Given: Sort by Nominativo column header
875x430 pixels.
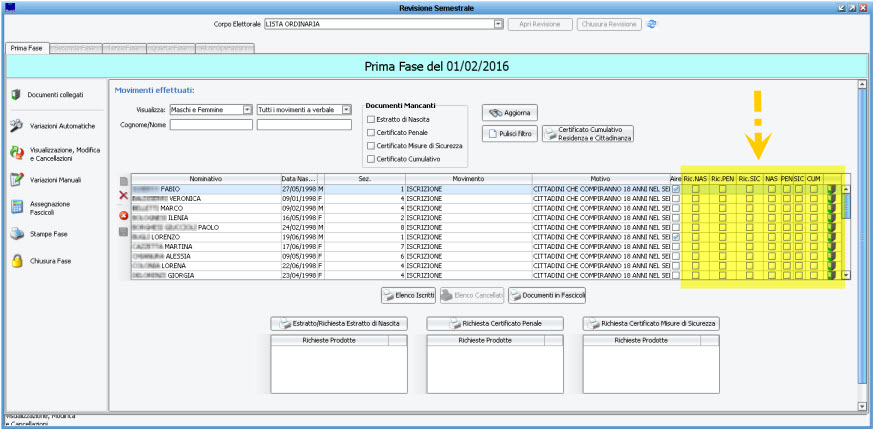Looking at the screenshot, I should pos(204,178).
